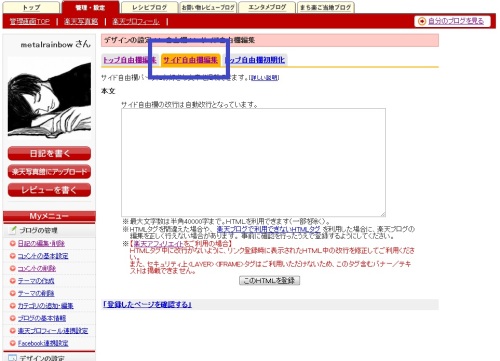Screen dimensions: 500x361
Task: Click the Myメニュー header
Action: click(49, 216)
